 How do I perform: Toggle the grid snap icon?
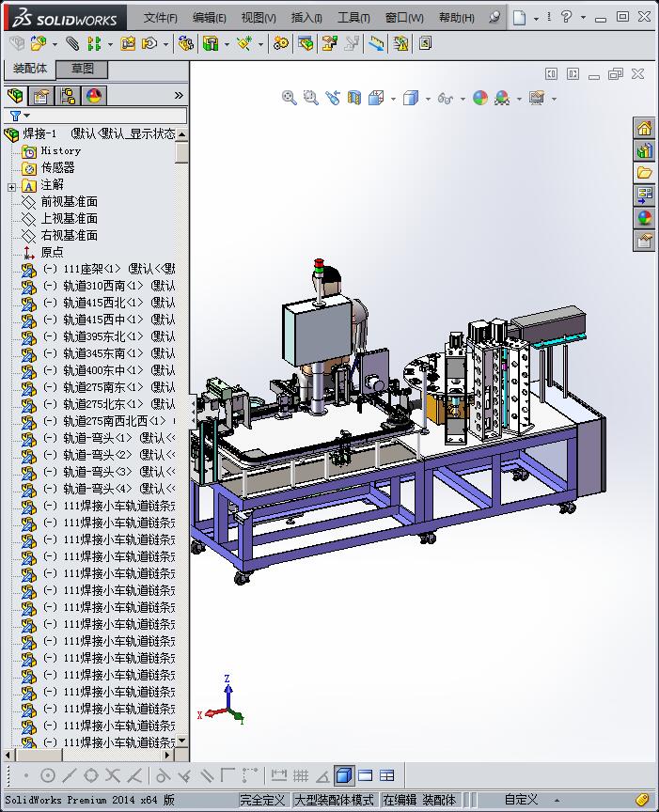301,775
